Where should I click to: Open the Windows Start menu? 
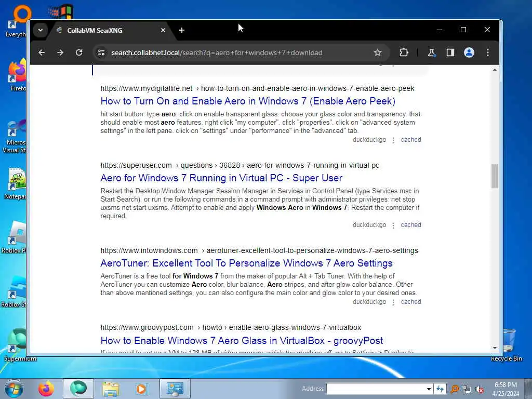point(14,389)
